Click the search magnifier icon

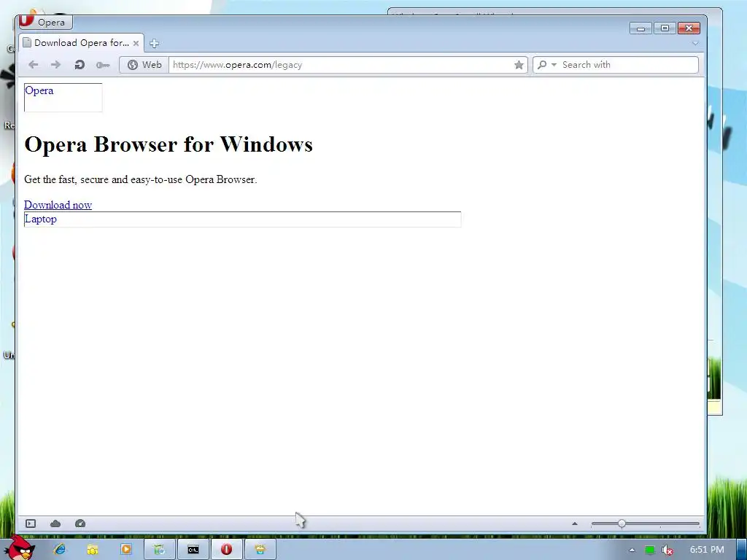(x=542, y=65)
